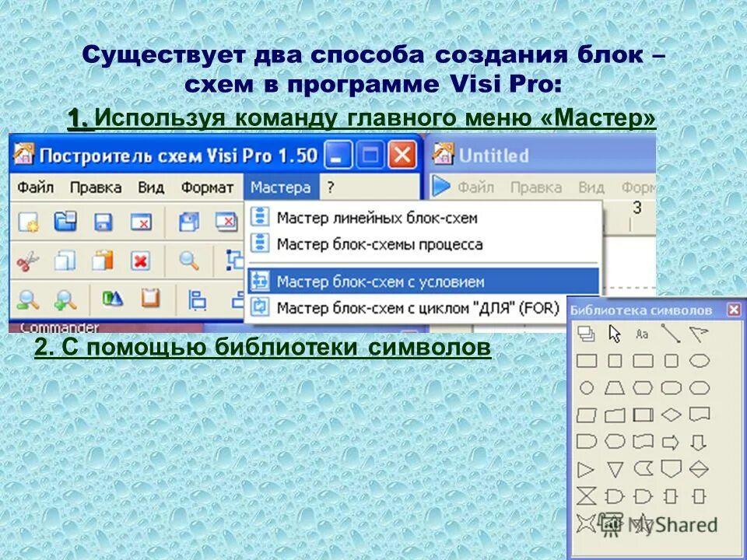Pick the rectangle process symbol
747x560 pixels.
[587, 360]
